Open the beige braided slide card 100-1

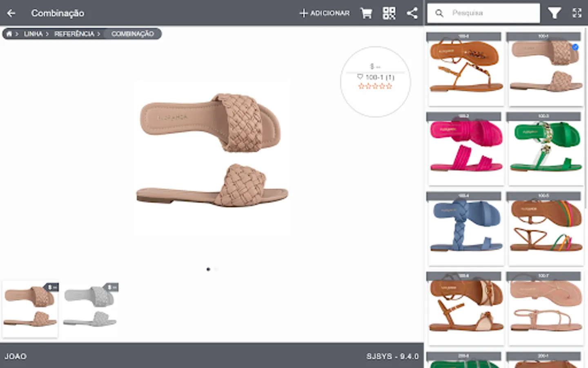[546, 69]
